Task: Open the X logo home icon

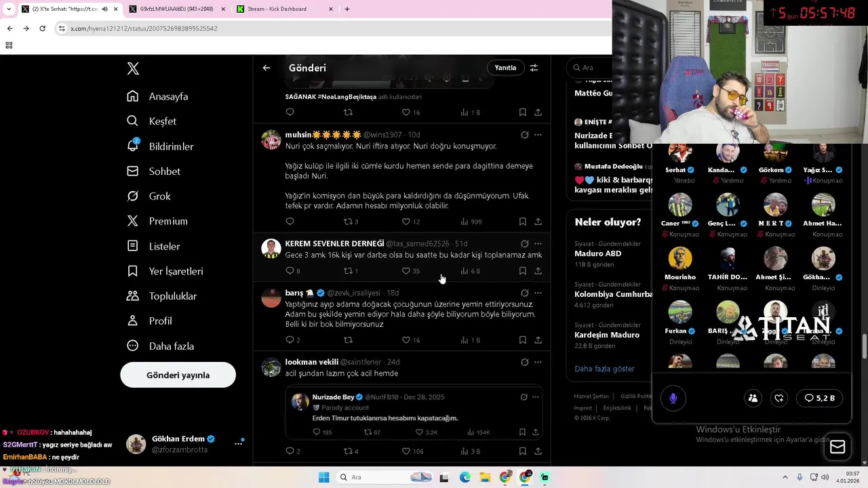Action: (x=133, y=68)
